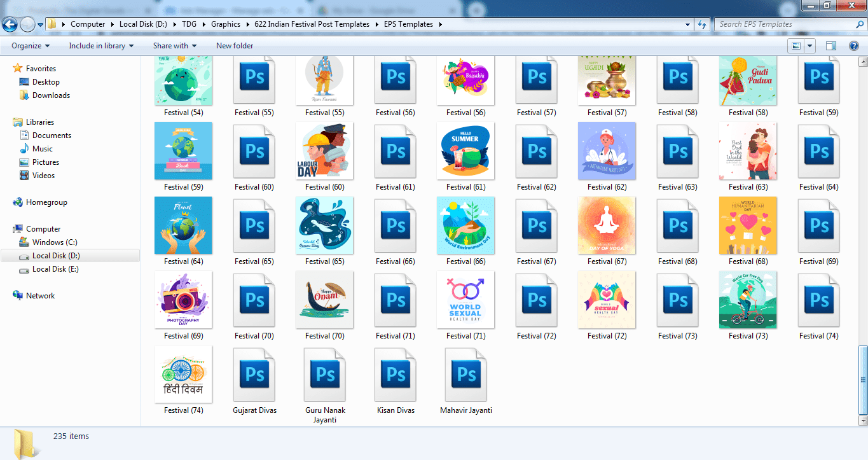
Task: Click the New folder button
Action: point(235,46)
